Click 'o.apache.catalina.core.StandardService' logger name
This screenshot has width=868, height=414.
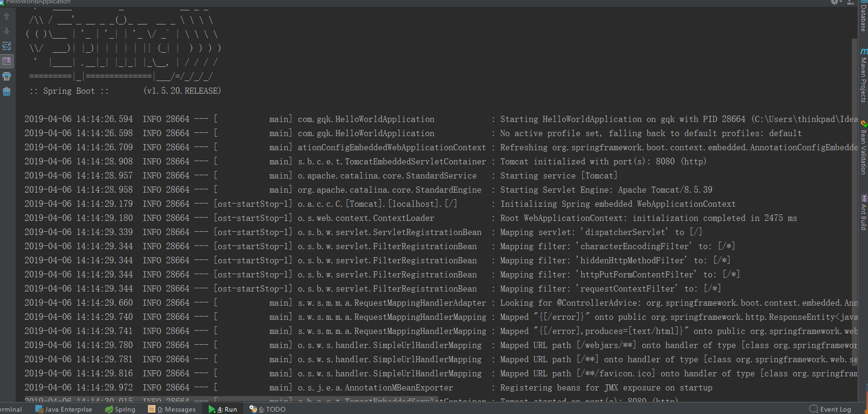coord(387,176)
